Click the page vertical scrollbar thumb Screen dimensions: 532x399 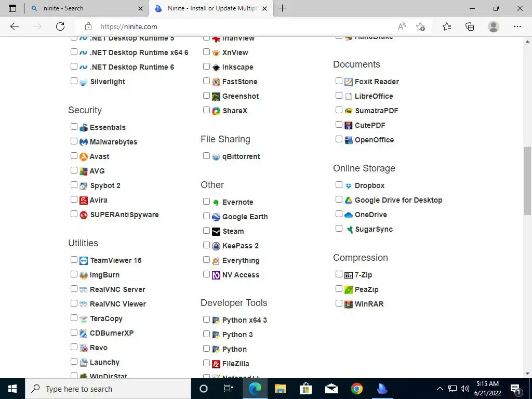[527, 180]
